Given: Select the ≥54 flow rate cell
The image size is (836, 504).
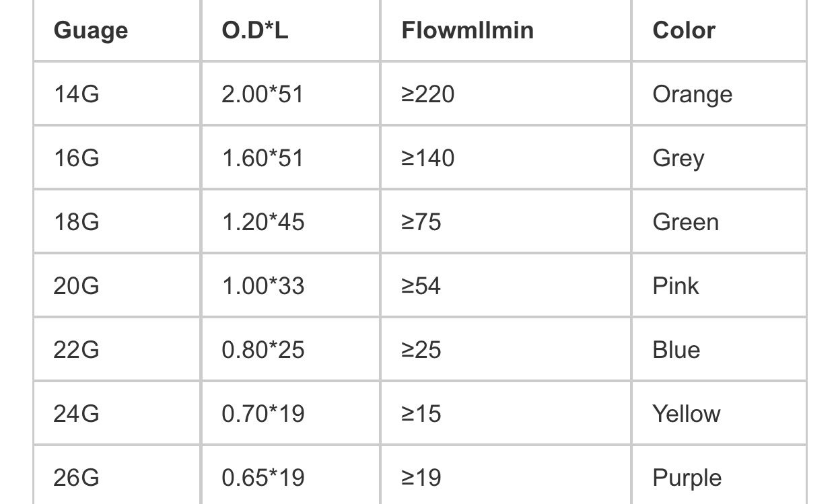Looking at the screenshot, I should 421,286.
